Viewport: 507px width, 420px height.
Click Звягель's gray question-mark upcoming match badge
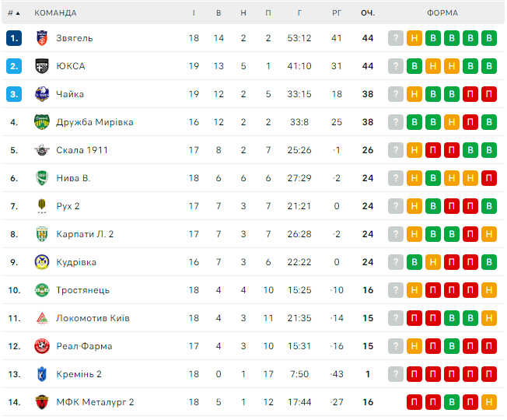(x=396, y=38)
